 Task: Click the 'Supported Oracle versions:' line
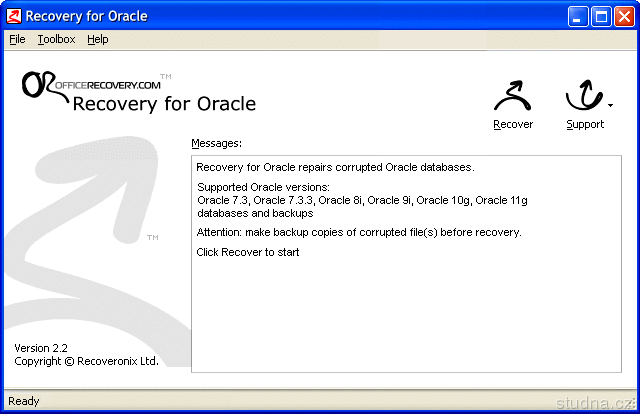point(263,187)
